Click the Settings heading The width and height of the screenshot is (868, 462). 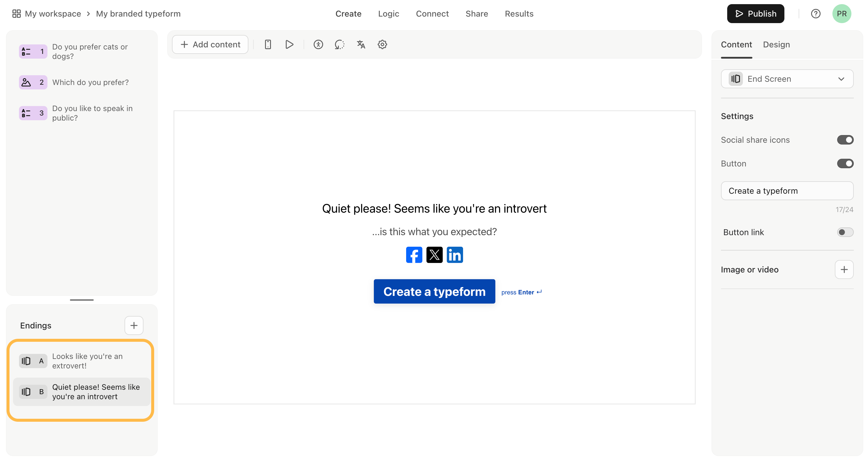[737, 116]
